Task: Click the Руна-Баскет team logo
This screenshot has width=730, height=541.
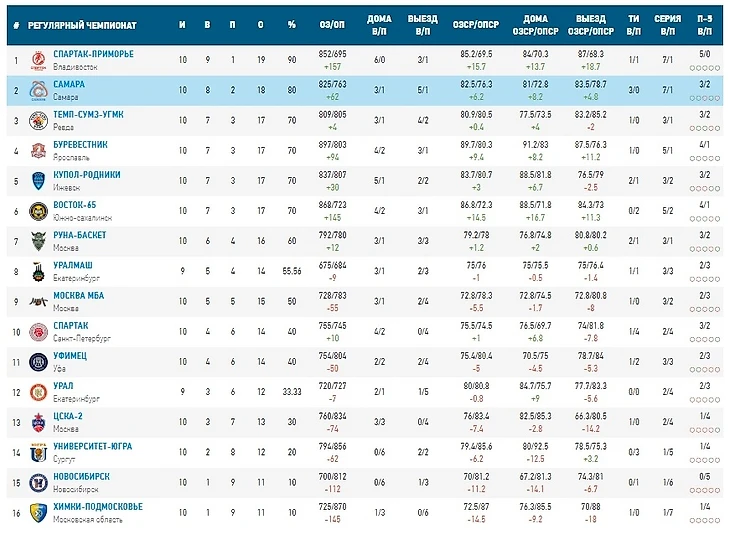Action: coord(38,241)
